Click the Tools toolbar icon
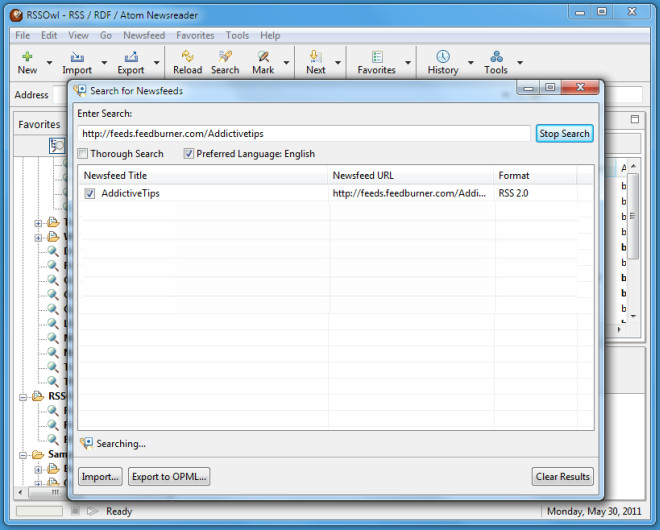 (x=496, y=56)
